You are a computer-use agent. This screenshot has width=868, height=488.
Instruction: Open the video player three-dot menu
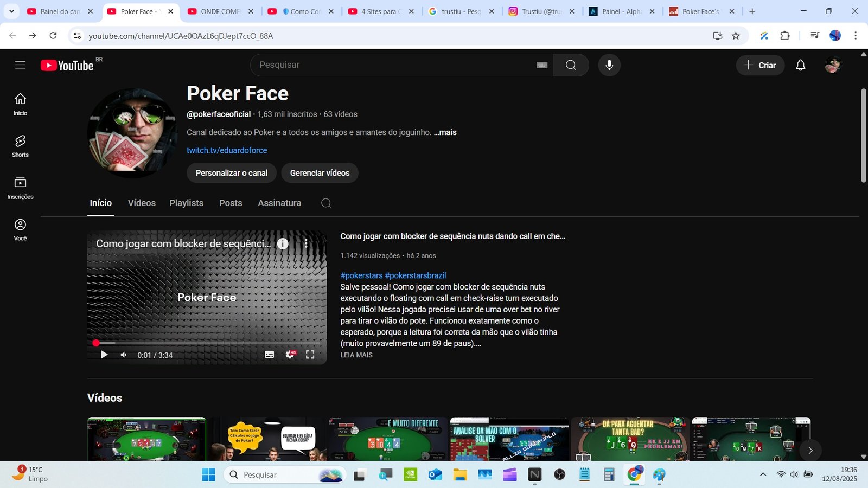[x=306, y=243]
